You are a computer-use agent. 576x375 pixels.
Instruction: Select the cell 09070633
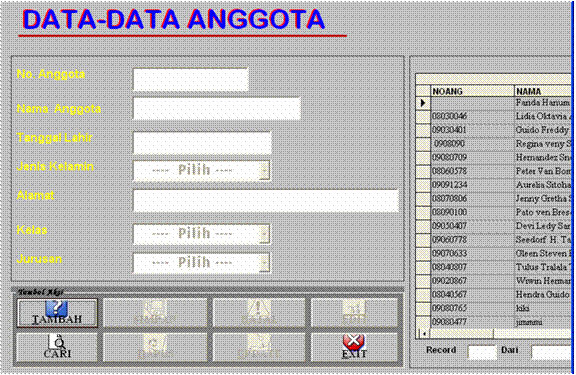472,253
